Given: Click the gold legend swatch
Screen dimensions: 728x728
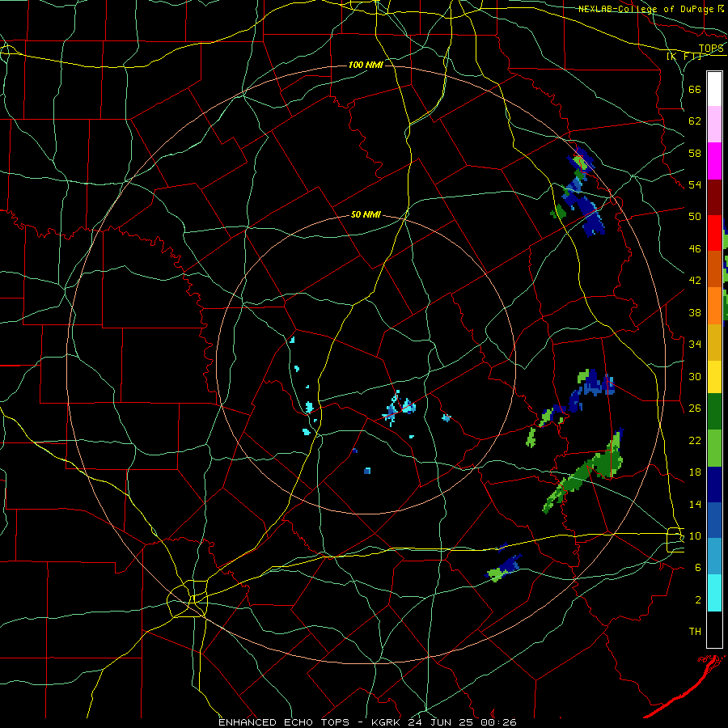Looking at the screenshot, I should 714,342.
